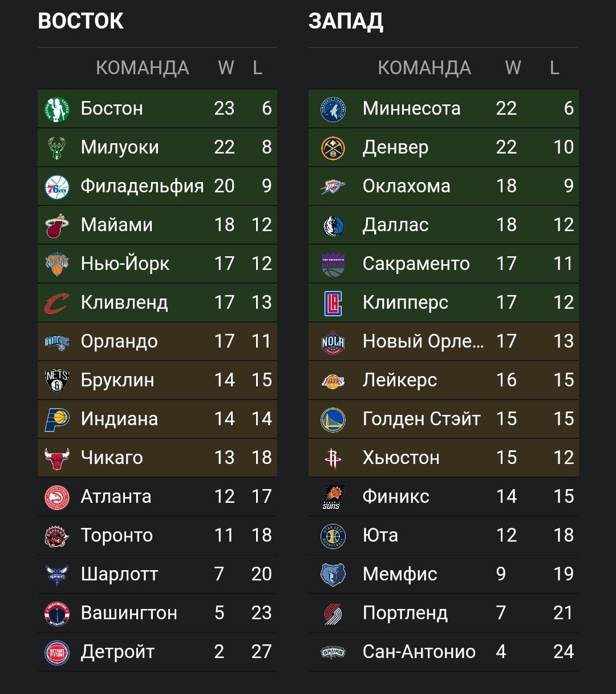Click the Minnesota Timberwolves logo
Screen dimensions: 616x694
coord(333,108)
